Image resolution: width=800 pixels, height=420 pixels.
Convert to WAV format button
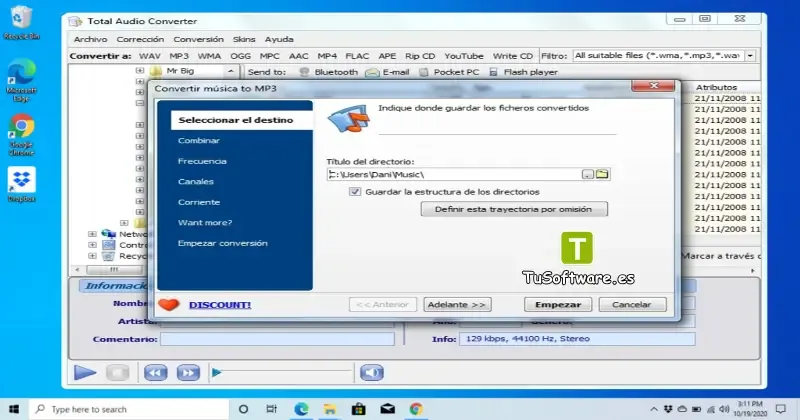click(149, 56)
